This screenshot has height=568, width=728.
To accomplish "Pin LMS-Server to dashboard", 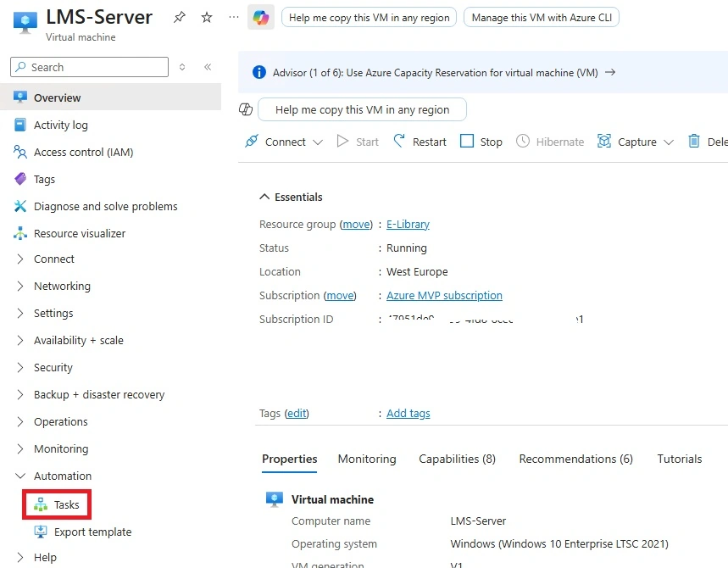I will [x=179, y=18].
